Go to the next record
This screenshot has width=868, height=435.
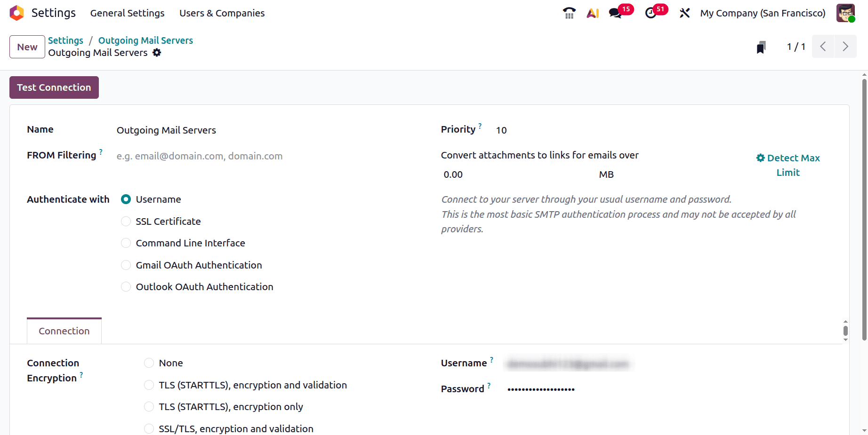pos(845,47)
